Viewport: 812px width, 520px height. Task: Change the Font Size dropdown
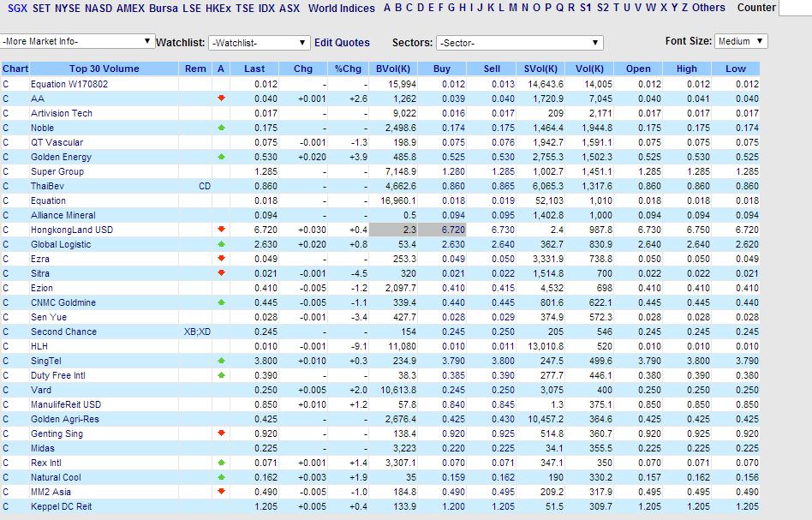point(741,41)
